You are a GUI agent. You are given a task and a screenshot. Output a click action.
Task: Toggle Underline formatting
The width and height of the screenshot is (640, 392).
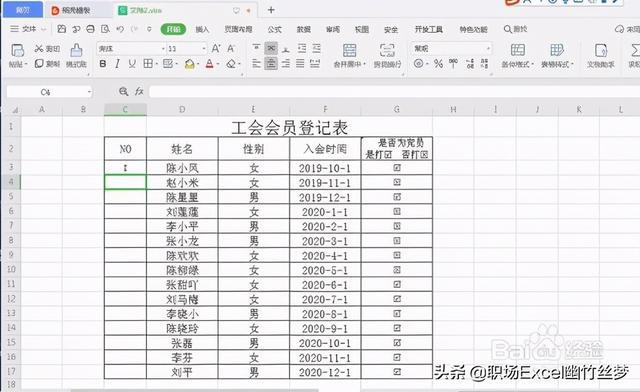tap(132, 64)
